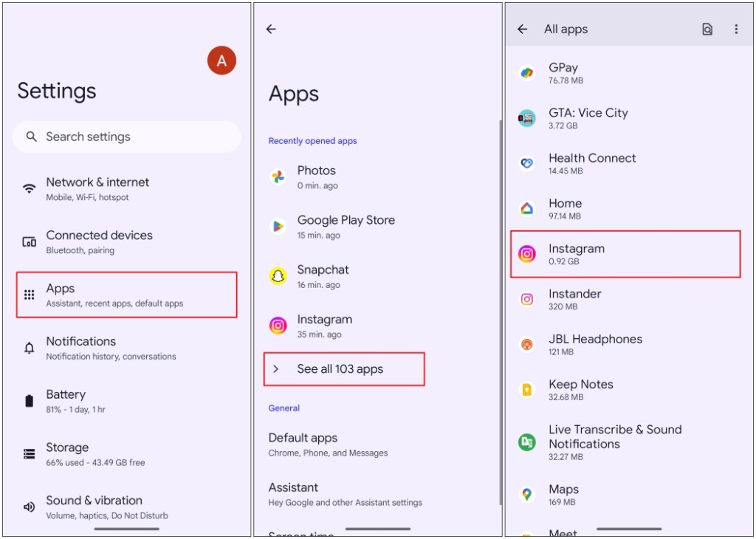
Task: Open Google Play Store app info
Action: (377, 227)
